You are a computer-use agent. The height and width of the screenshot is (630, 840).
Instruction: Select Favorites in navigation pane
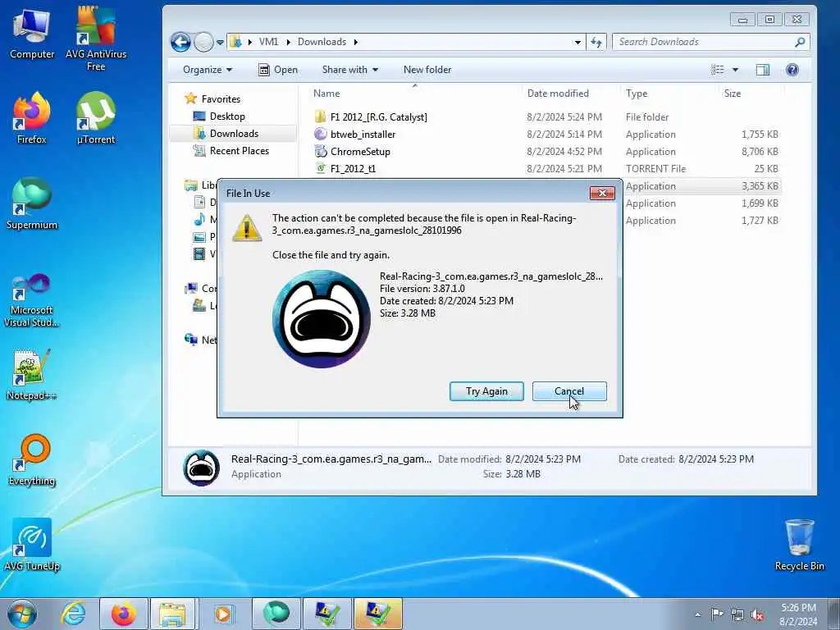click(x=221, y=98)
